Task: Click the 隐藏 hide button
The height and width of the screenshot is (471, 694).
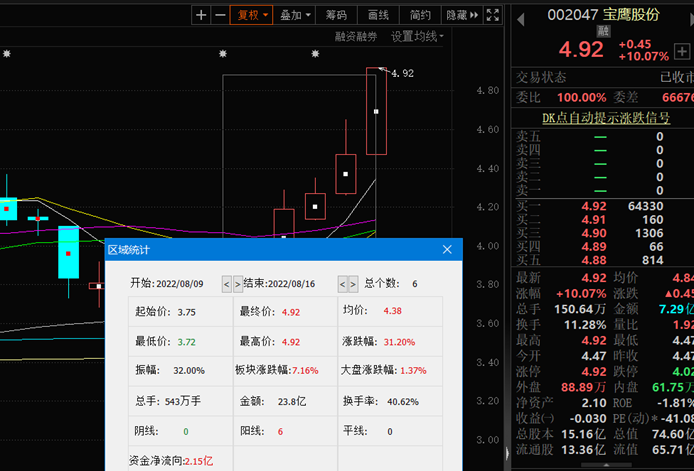Action: [455, 15]
